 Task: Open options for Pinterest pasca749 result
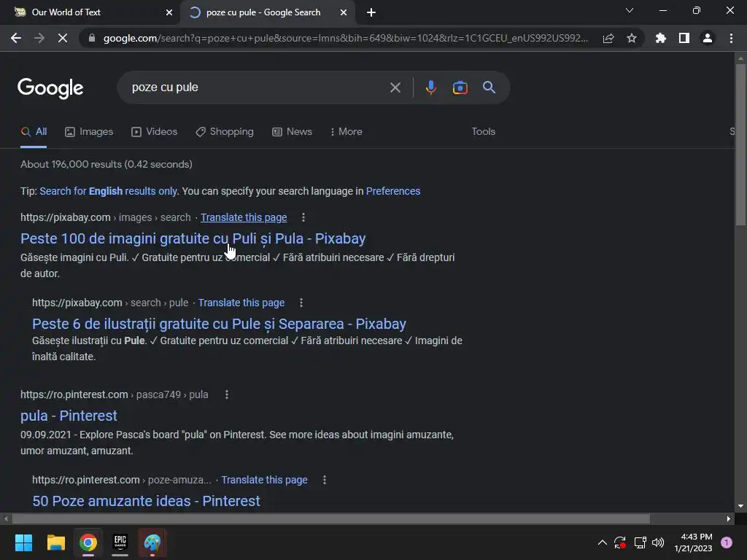(x=227, y=394)
